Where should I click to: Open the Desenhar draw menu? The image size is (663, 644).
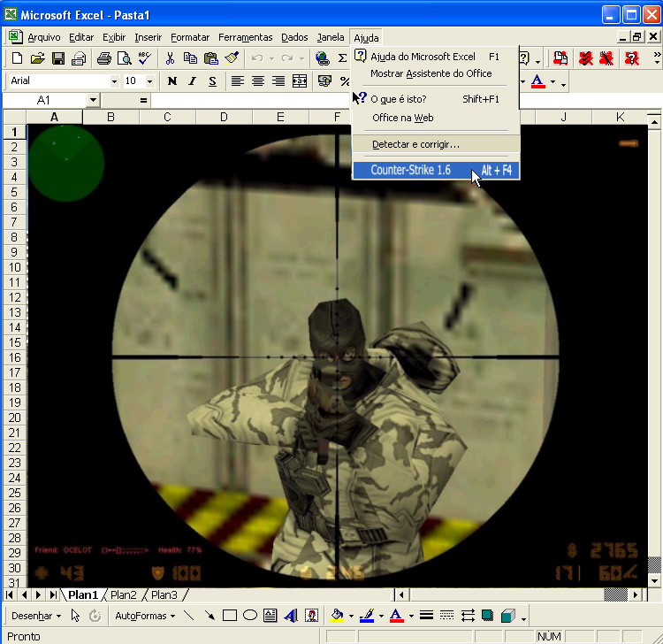[x=36, y=616]
